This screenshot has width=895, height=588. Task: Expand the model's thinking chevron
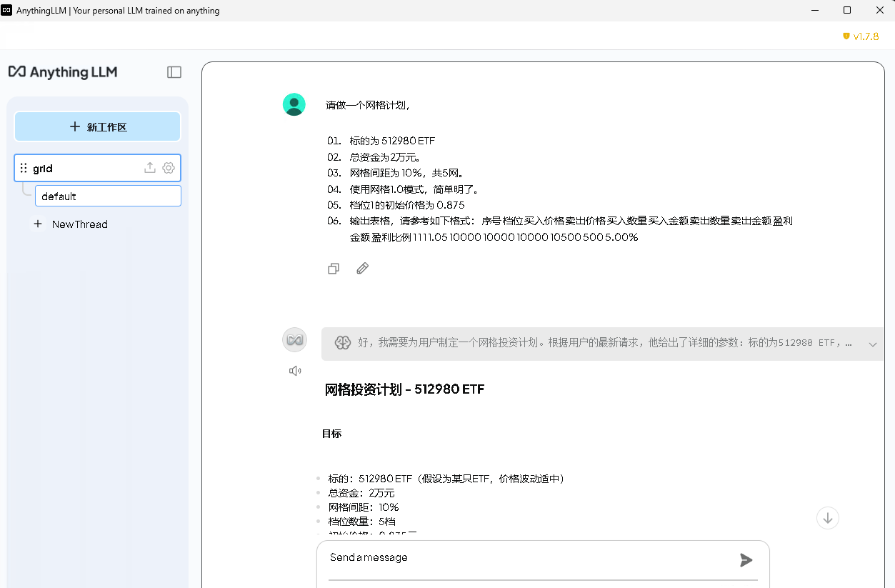coord(873,344)
